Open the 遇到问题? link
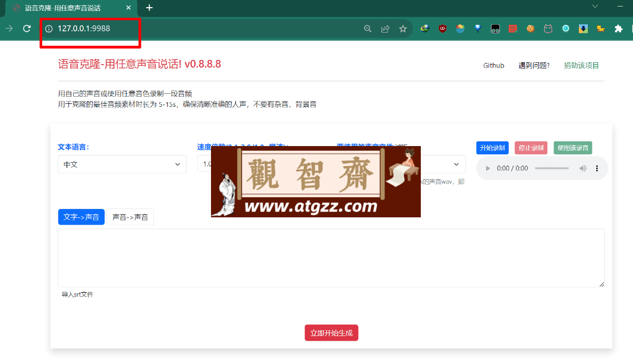 534,65
